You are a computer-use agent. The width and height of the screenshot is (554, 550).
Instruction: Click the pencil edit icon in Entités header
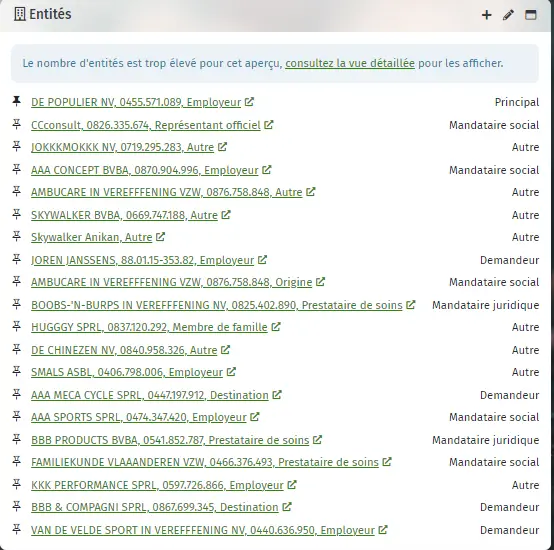[x=508, y=15]
